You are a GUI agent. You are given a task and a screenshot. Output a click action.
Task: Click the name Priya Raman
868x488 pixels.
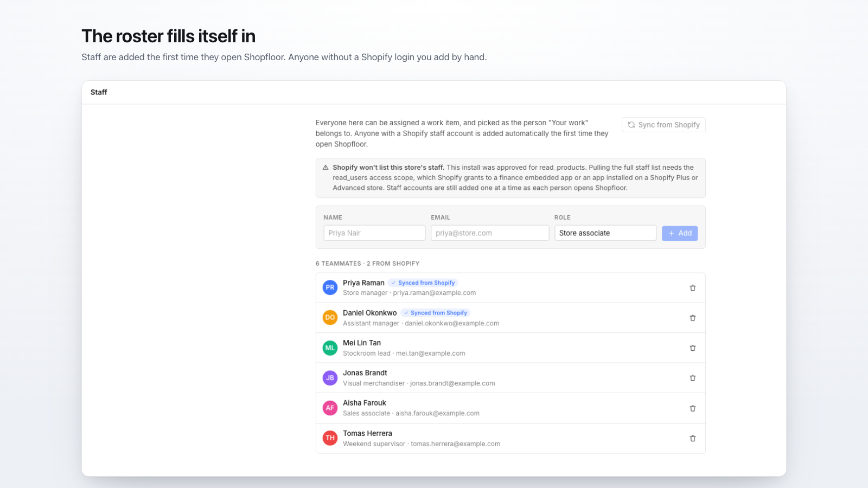pos(363,283)
